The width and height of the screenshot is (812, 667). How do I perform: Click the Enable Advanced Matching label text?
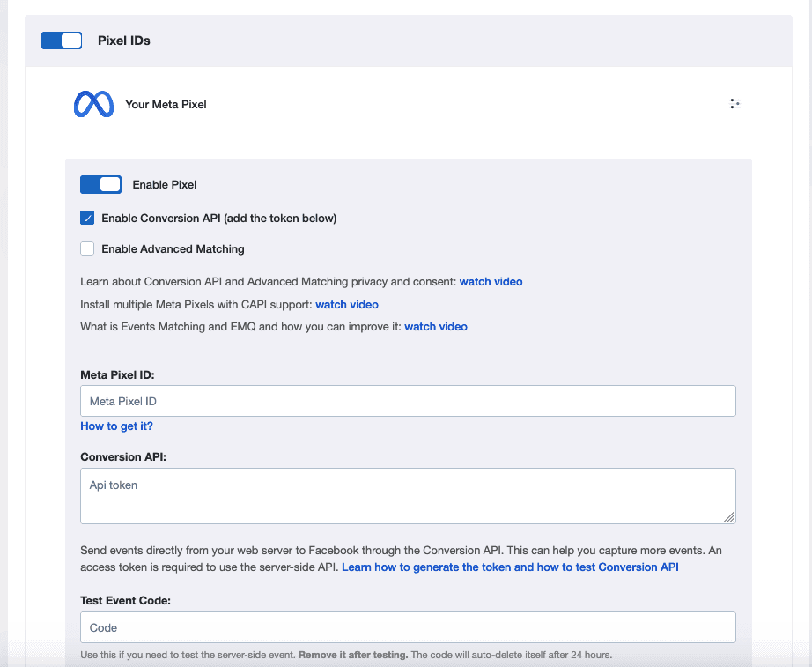pos(173,248)
